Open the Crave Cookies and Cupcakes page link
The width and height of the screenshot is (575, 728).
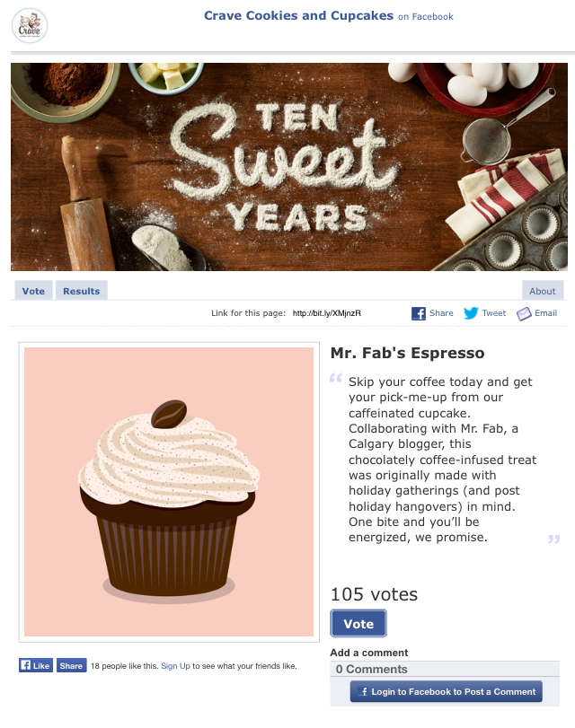(x=298, y=15)
